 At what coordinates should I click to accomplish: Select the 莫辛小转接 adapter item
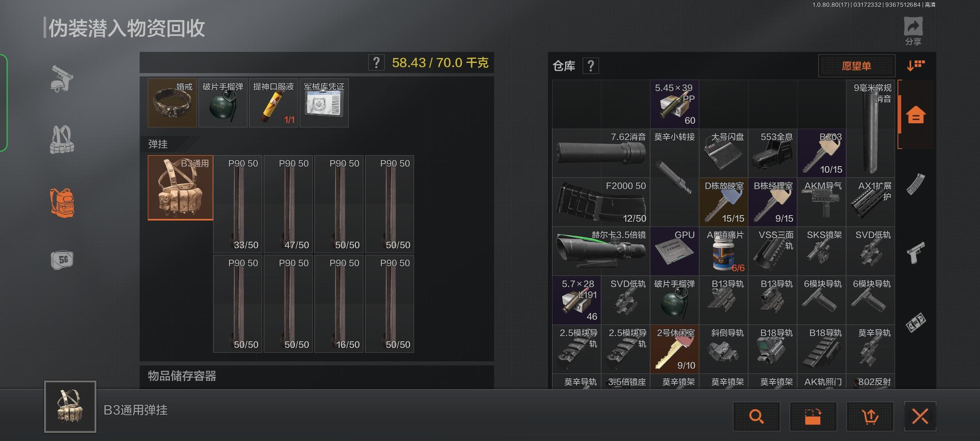(675, 178)
